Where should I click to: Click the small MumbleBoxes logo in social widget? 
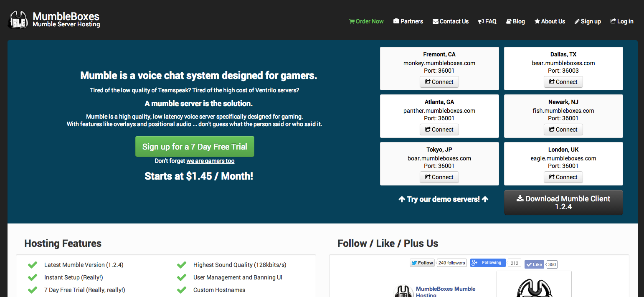coord(403,291)
